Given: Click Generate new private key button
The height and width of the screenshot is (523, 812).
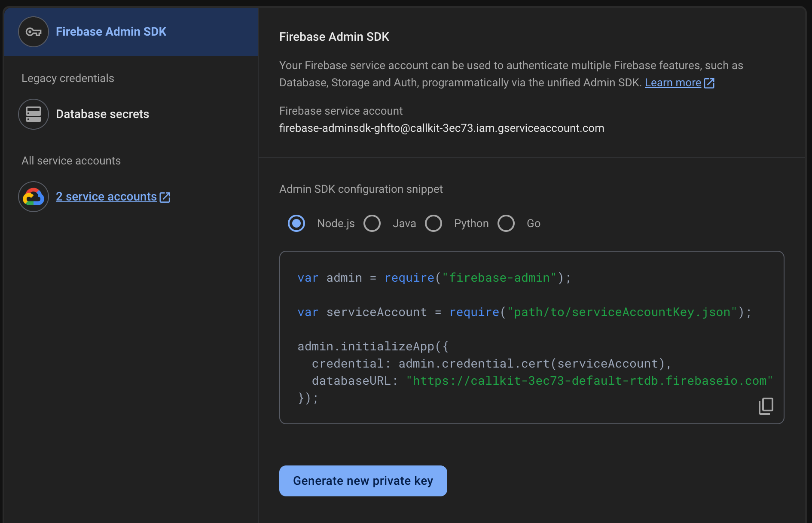Looking at the screenshot, I should click(x=363, y=481).
